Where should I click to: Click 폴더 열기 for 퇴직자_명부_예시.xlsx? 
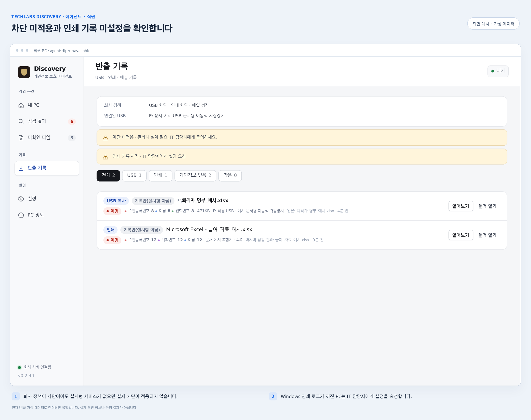pos(487,206)
